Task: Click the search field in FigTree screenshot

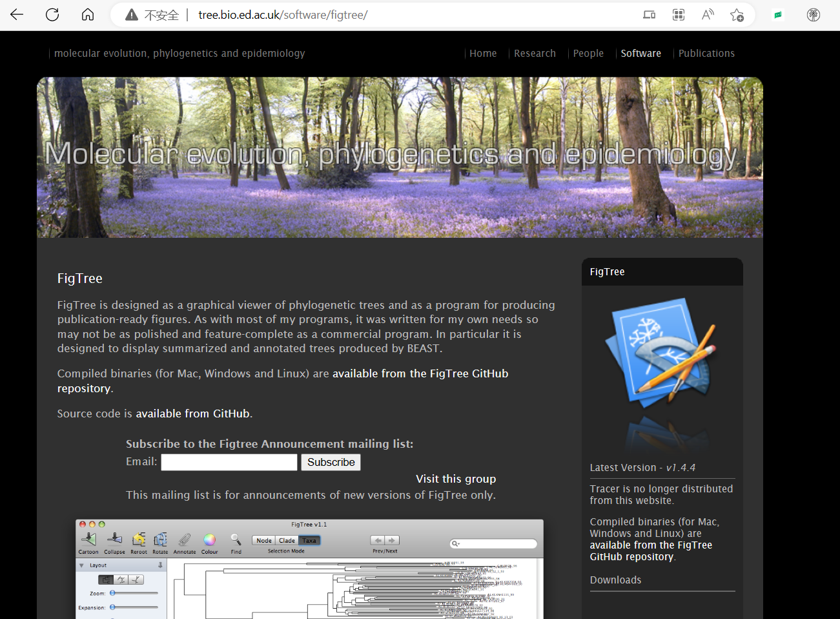Action: pos(493,543)
